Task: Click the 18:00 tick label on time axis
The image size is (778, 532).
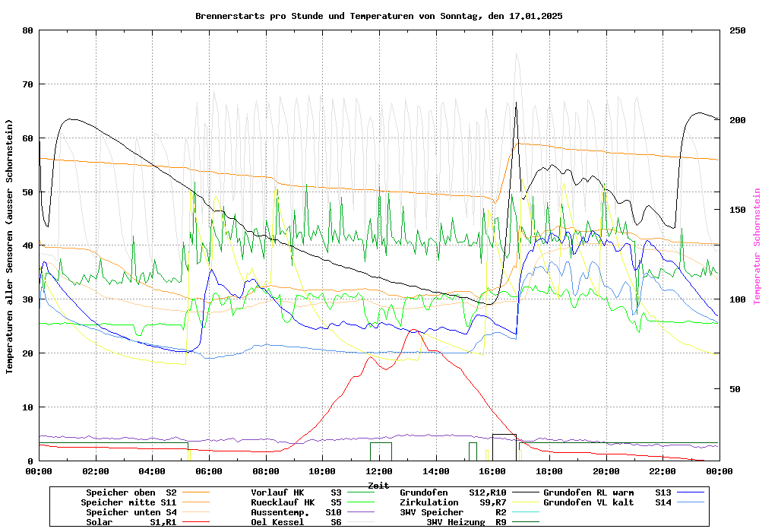Action: tap(549, 471)
